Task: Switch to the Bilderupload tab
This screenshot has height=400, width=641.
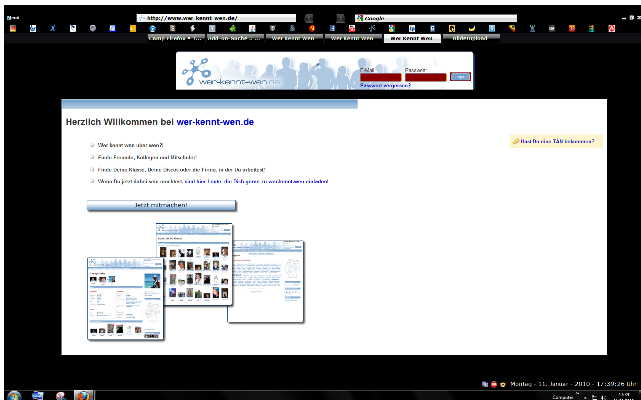Action: (471, 38)
